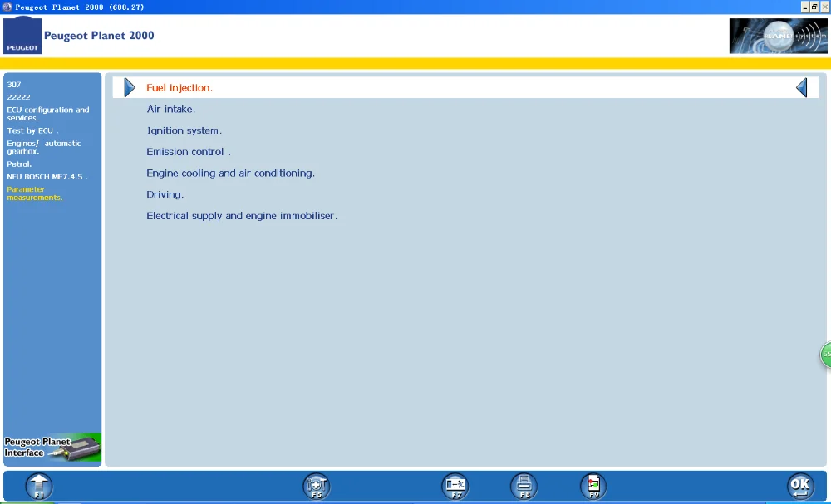Screen dimensions: 831x504
Task: Select Electrical supply and engine immobiliser.
Action: [x=242, y=216]
